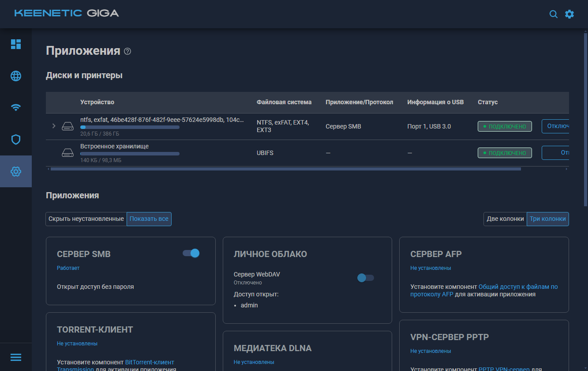Open settings gear in top header

point(569,14)
